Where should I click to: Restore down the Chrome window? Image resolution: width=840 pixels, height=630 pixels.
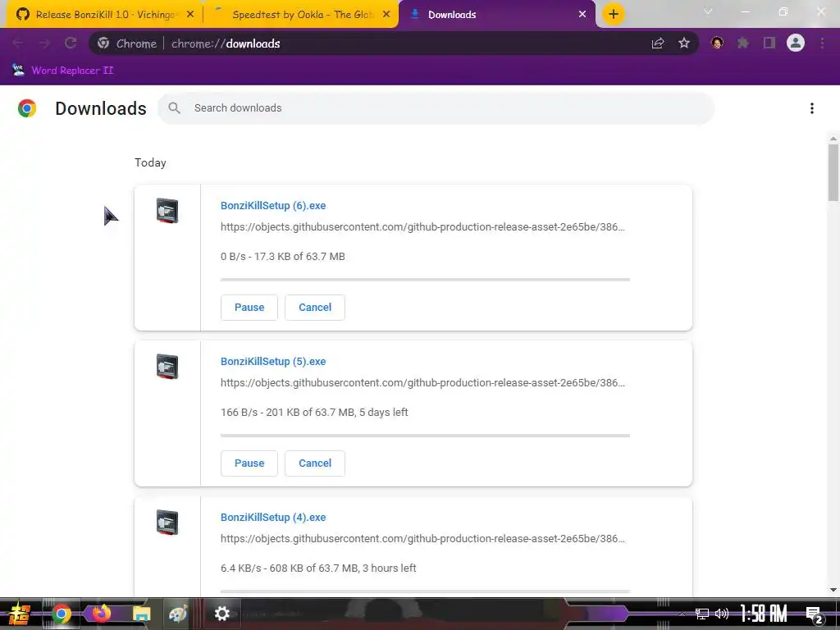click(783, 11)
